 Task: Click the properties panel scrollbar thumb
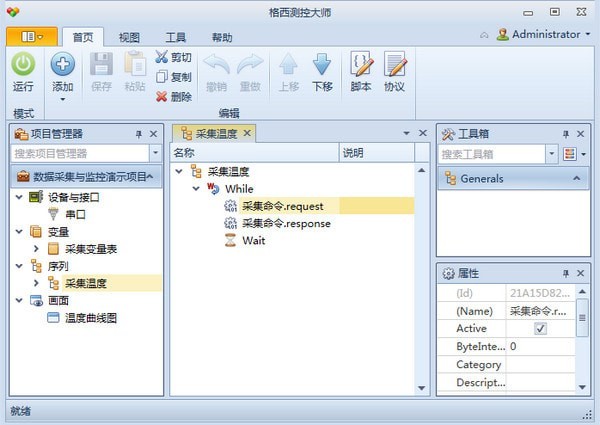[x=582, y=318]
